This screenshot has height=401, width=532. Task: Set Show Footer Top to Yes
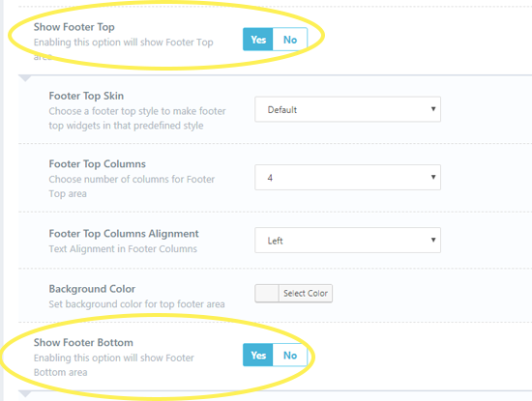(x=258, y=40)
